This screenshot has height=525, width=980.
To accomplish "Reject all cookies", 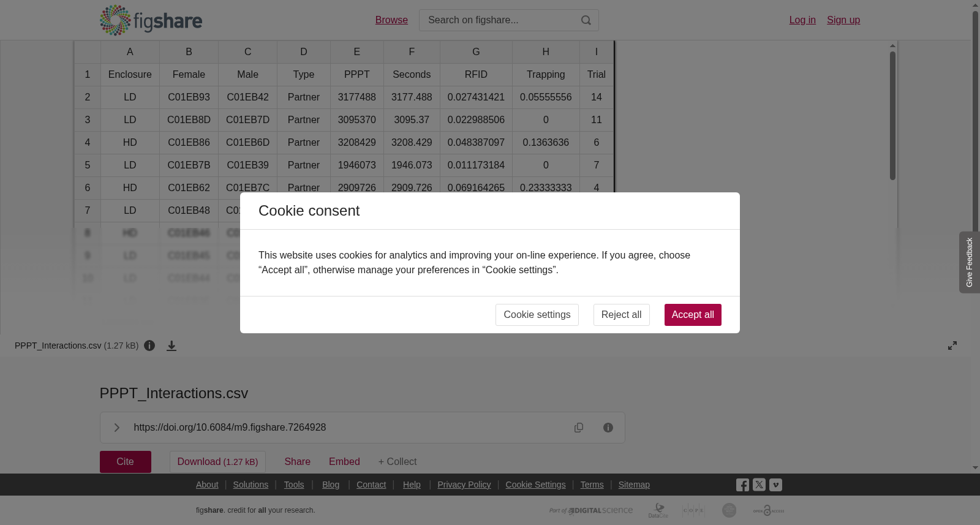I will click(622, 315).
